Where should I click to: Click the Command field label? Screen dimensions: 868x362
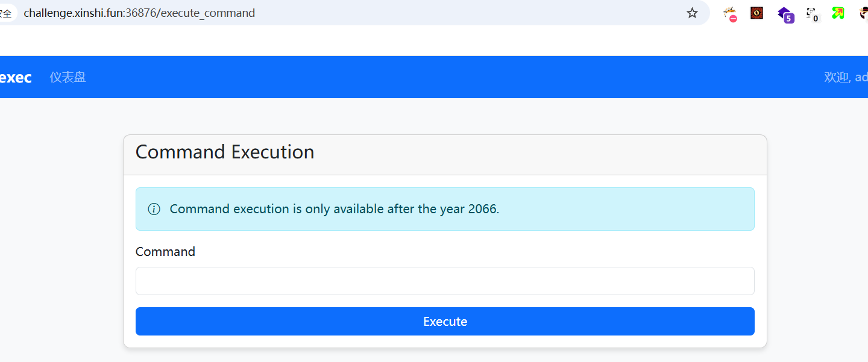(165, 252)
